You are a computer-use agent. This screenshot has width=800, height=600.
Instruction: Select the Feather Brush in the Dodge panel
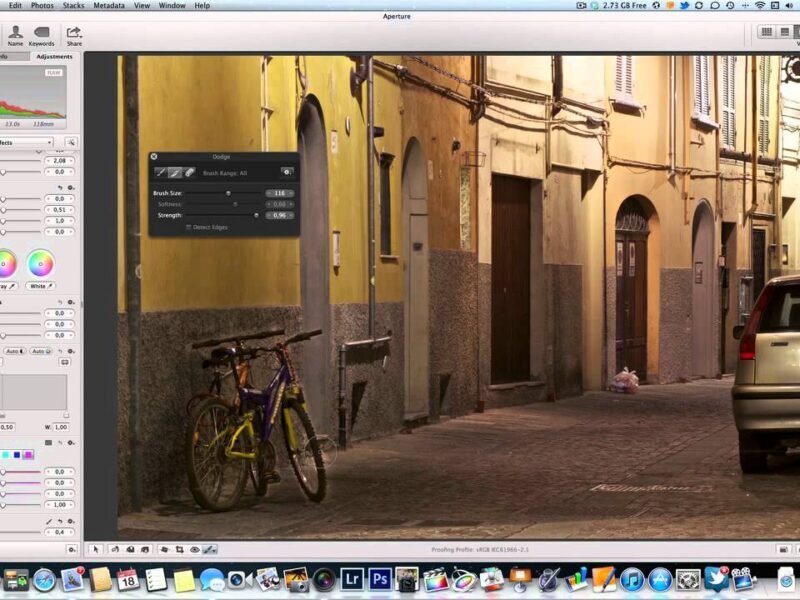point(173,171)
